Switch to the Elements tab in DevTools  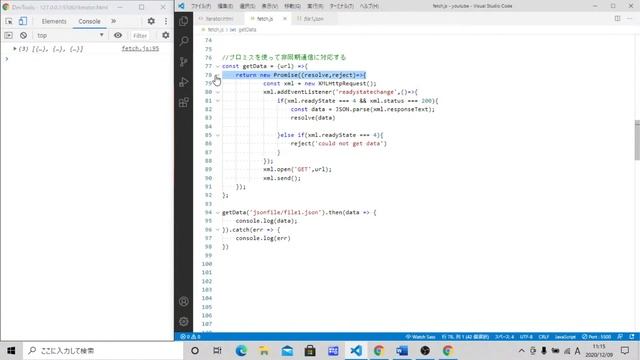point(54,21)
